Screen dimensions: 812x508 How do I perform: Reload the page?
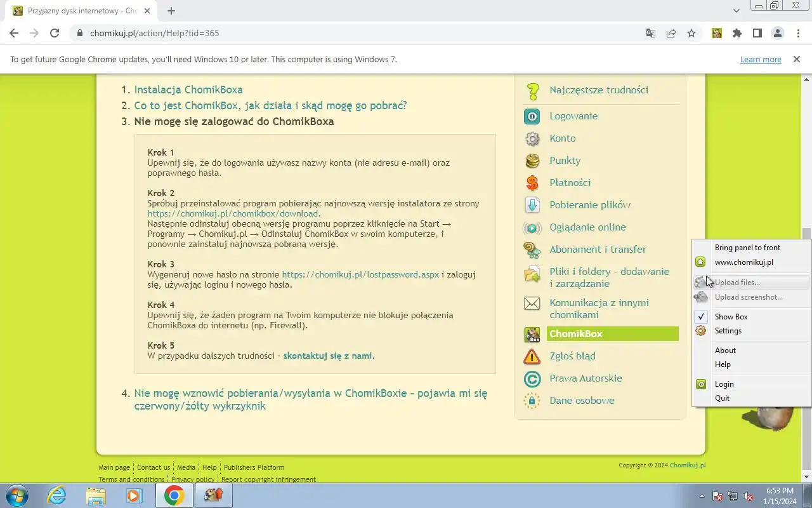pyautogui.click(x=55, y=33)
